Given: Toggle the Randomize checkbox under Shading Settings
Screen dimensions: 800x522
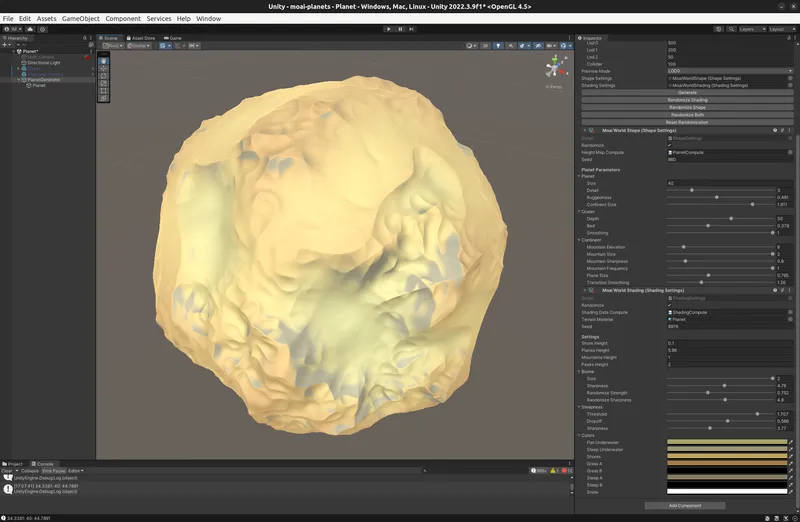Looking at the screenshot, I should (670, 305).
